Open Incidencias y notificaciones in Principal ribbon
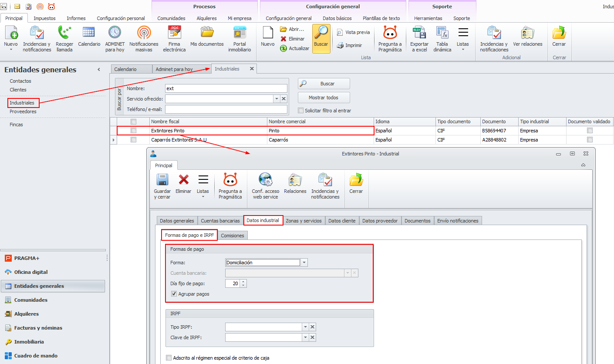 click(37, 39)
